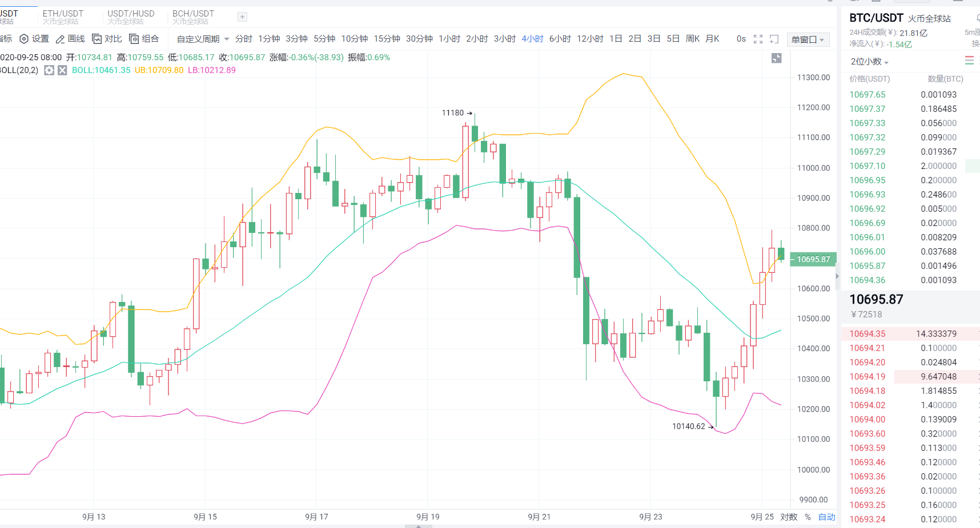980x528 pixels.
Task: Open the combine charts tool (组合)
Action: (144, 39)
